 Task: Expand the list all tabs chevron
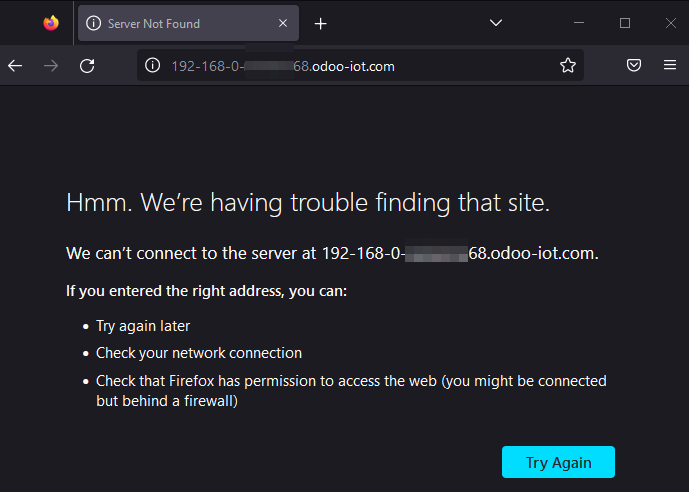(x=496, y=23)
